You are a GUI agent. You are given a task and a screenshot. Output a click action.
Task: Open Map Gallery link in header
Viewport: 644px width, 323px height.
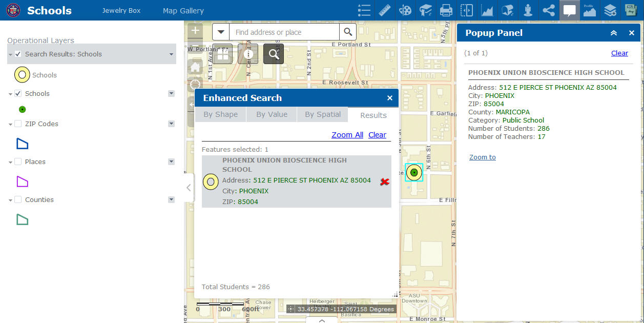[183, 10]
